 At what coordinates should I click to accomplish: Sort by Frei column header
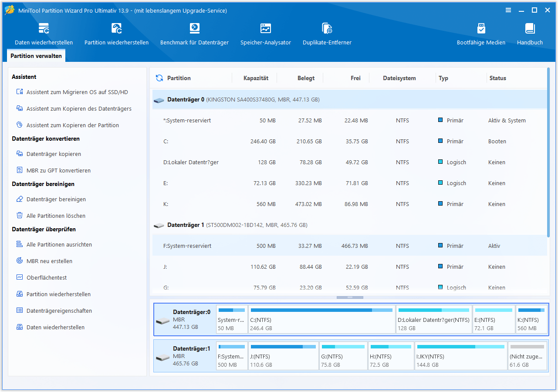(355, 78)
